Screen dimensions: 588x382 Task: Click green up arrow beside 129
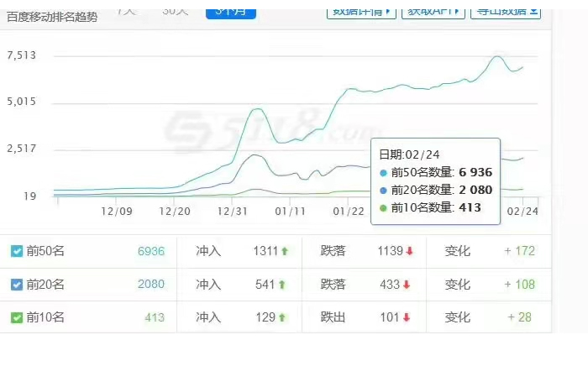point(282,318)
